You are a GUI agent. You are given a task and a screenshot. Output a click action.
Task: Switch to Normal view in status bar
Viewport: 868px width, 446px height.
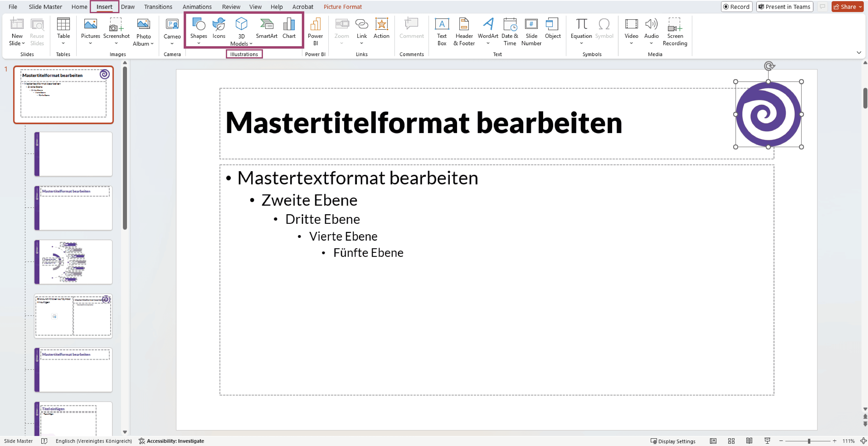coord(713,441)
